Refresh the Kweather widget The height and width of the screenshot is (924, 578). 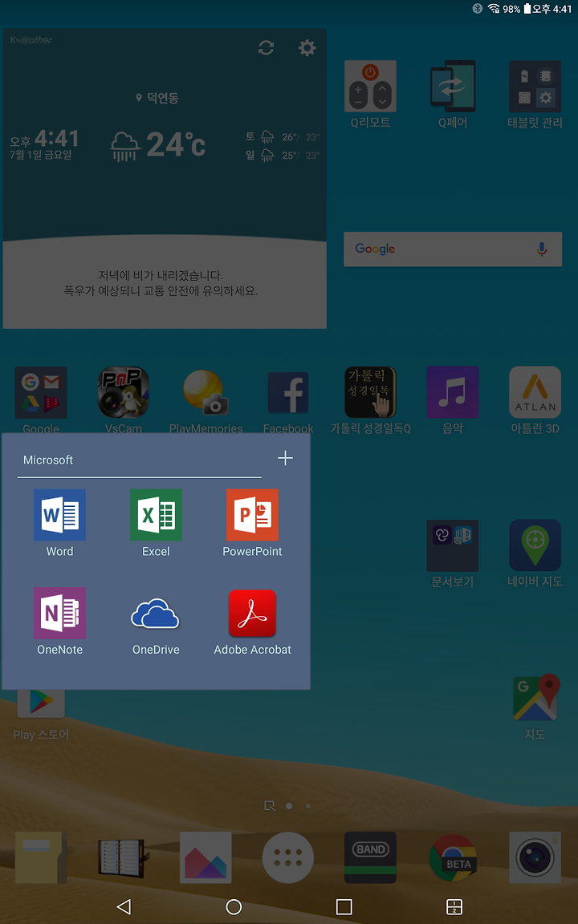(x=266, y=48)
